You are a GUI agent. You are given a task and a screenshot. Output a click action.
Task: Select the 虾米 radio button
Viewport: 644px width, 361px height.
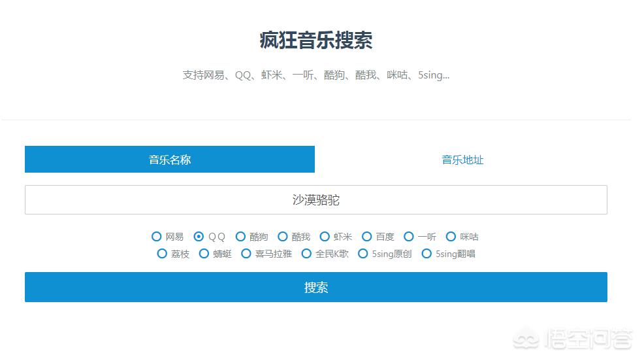325,237
